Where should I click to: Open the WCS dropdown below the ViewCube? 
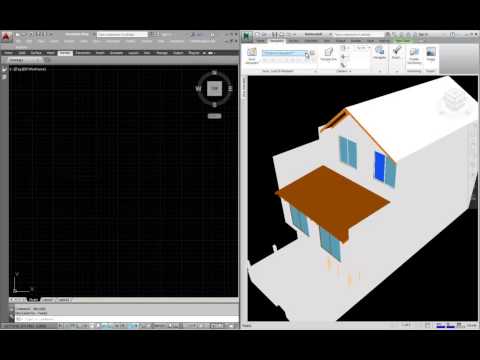coord(214,116)
